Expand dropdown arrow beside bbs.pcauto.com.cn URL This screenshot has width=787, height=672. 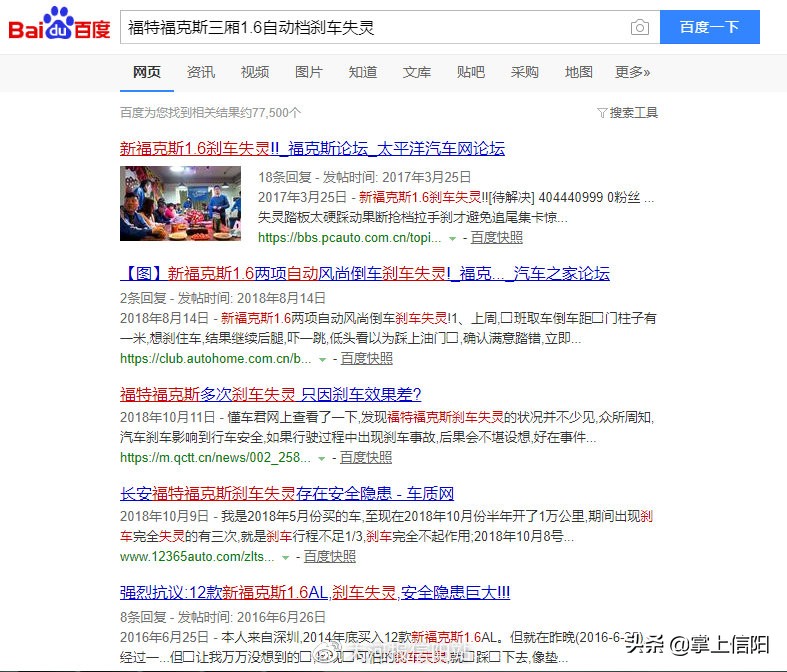[x=452, y=238]
